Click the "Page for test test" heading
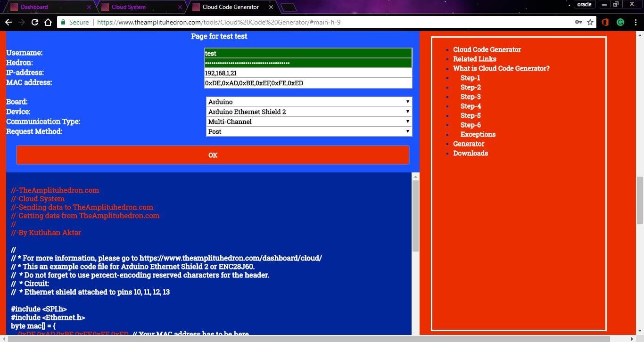This screenshot has width=644, height=342. point(219,36)
